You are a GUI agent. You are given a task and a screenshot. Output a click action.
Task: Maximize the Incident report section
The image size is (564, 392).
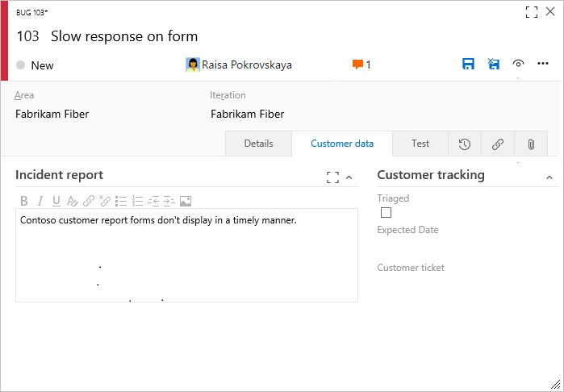point(332,177)
